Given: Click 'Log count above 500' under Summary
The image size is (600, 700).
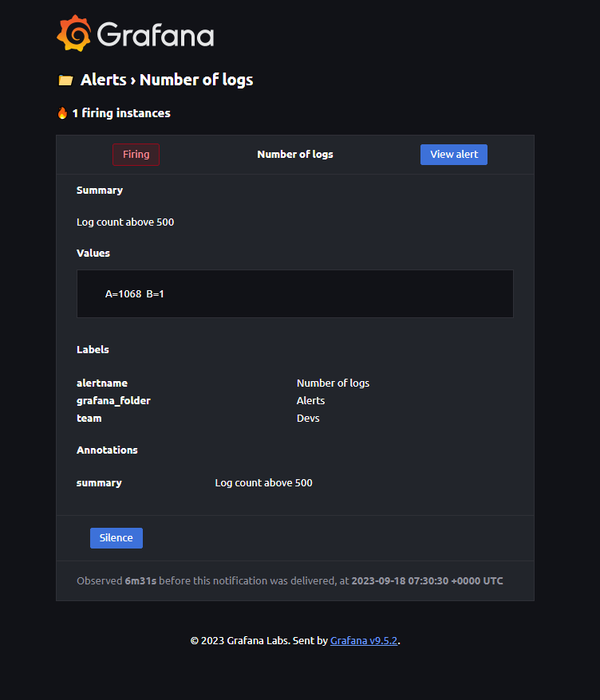Looking at the screenshot, I should point(125,222).
